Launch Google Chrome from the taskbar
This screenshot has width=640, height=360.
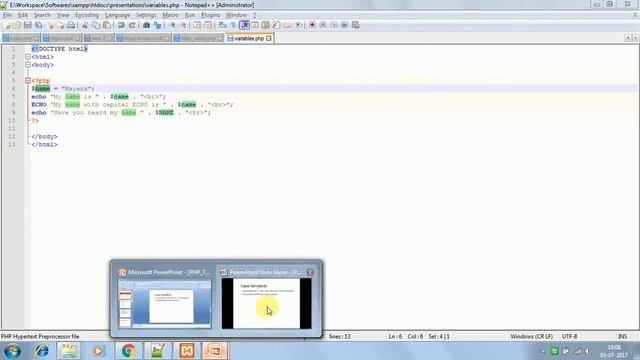pyautogui.click(x=129, y=351)
